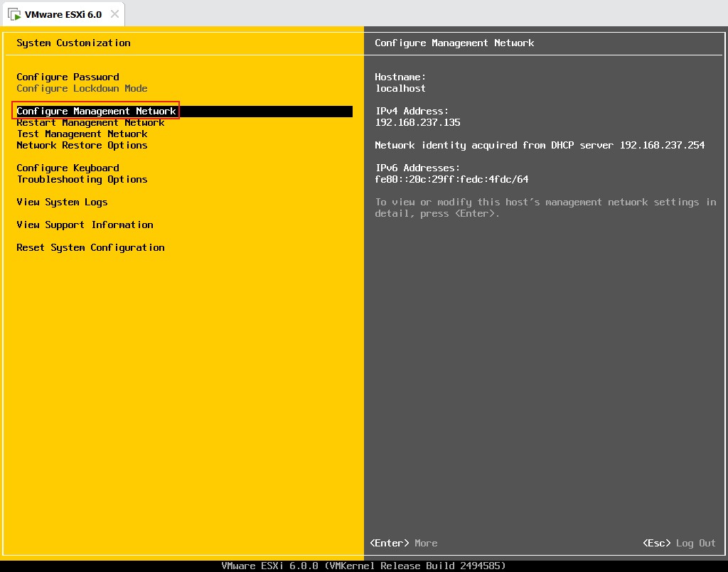Click the System Customization heading

tap(73, 43)
